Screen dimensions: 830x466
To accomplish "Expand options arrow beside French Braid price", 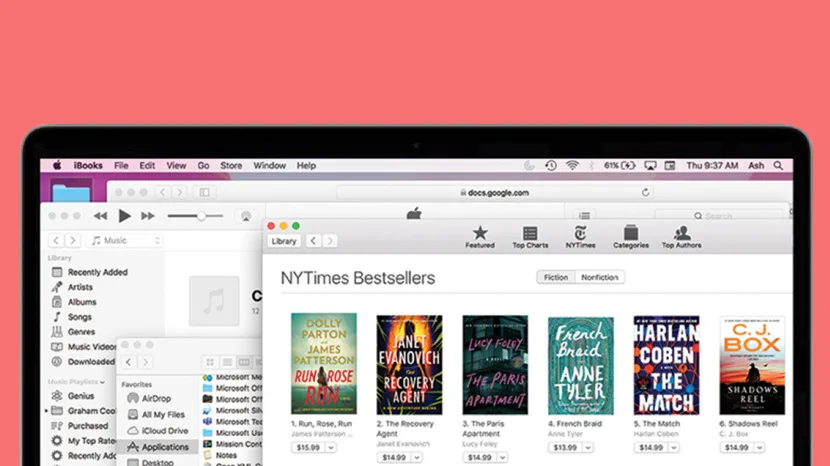I will click(x=588, y=447).
